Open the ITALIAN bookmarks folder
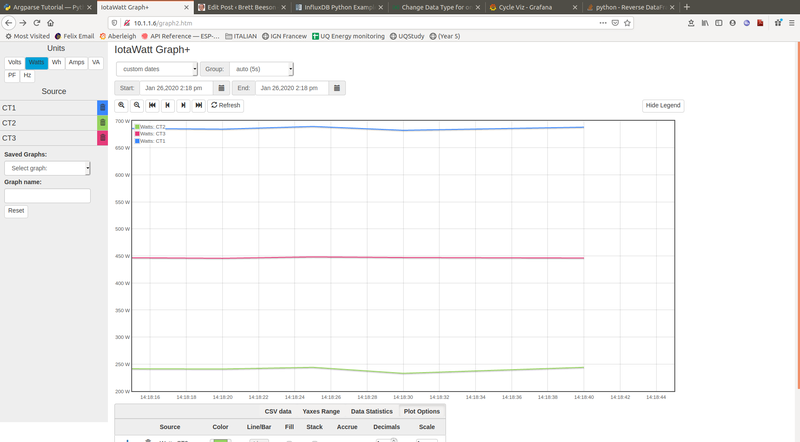 241,36
